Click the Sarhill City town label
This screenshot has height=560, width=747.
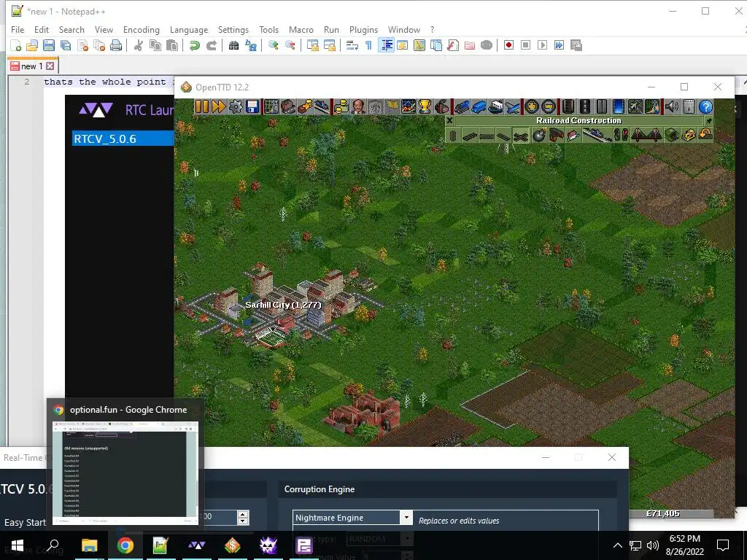283,305
